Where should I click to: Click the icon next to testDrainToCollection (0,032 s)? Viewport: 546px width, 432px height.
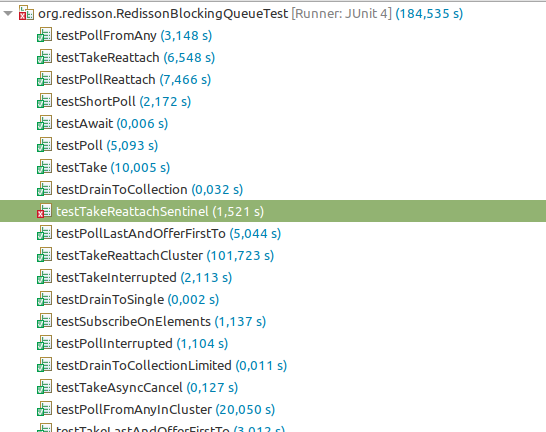(x=45, y=189)
